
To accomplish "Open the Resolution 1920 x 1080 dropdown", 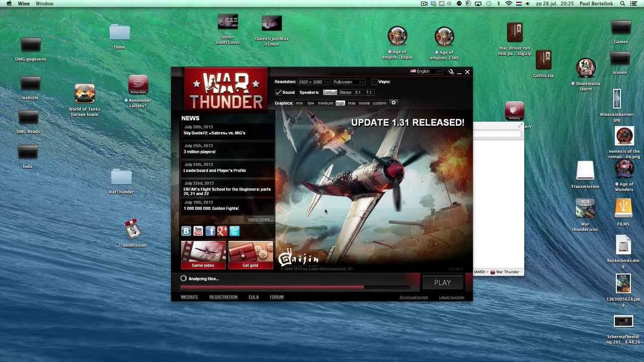I will (313, 82).
